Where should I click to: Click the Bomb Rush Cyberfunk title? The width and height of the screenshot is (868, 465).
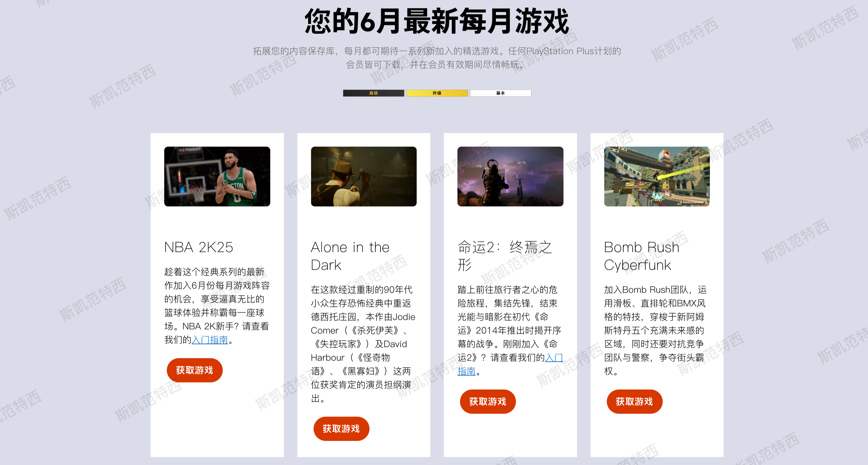pos(641,256)
